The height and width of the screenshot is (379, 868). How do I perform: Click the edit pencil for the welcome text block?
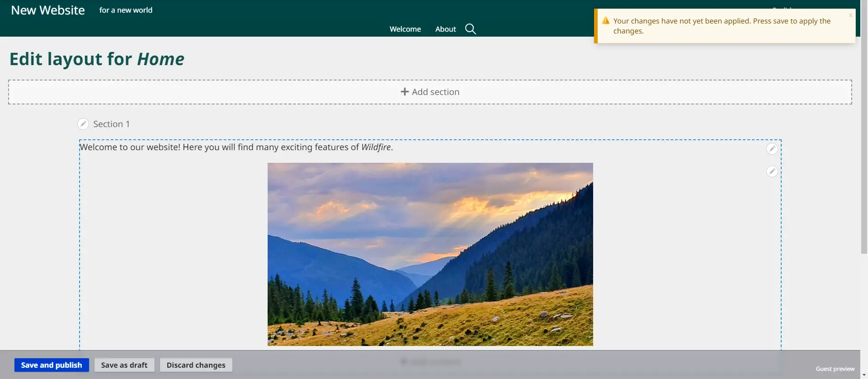[772, 149]
